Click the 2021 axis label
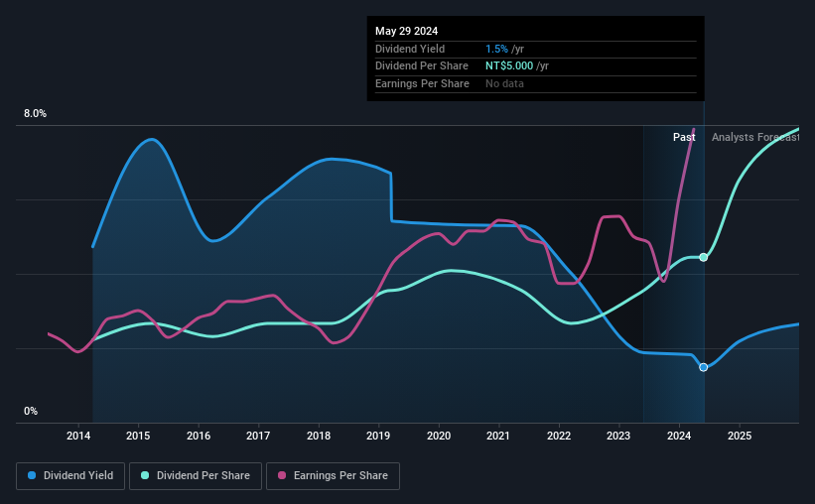 pos(498,436)
